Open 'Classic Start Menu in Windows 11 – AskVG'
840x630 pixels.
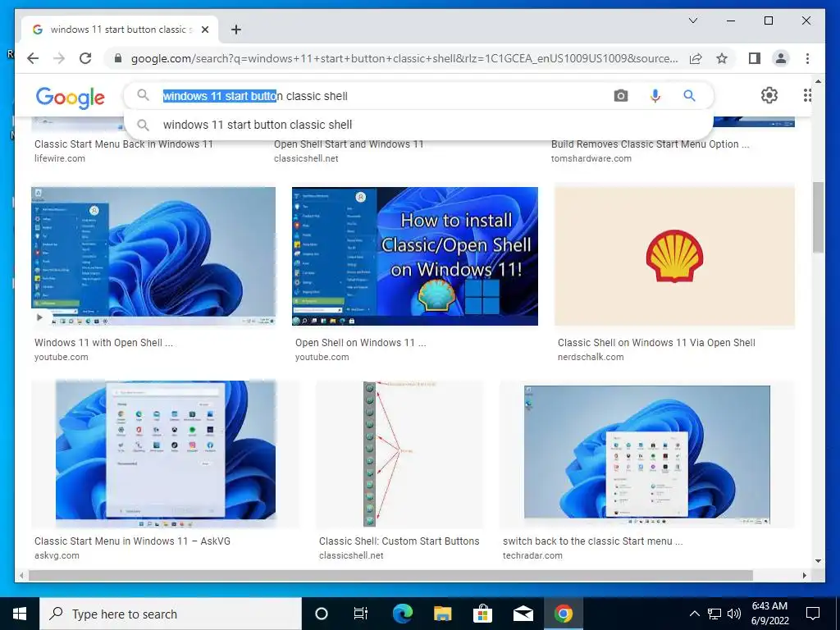pos(132,541)
